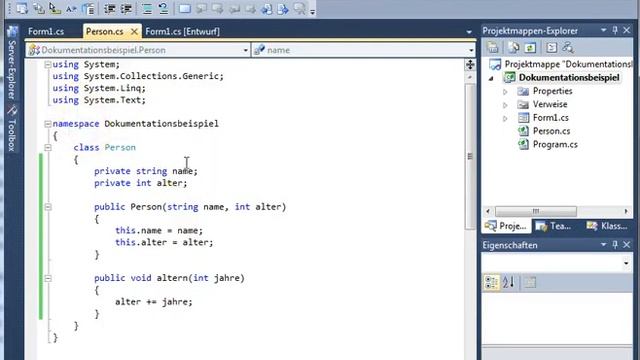Open Eigenschaften window position menu
Image resolution: width=640 pixels, height=360 pixels.
(603, 244)
